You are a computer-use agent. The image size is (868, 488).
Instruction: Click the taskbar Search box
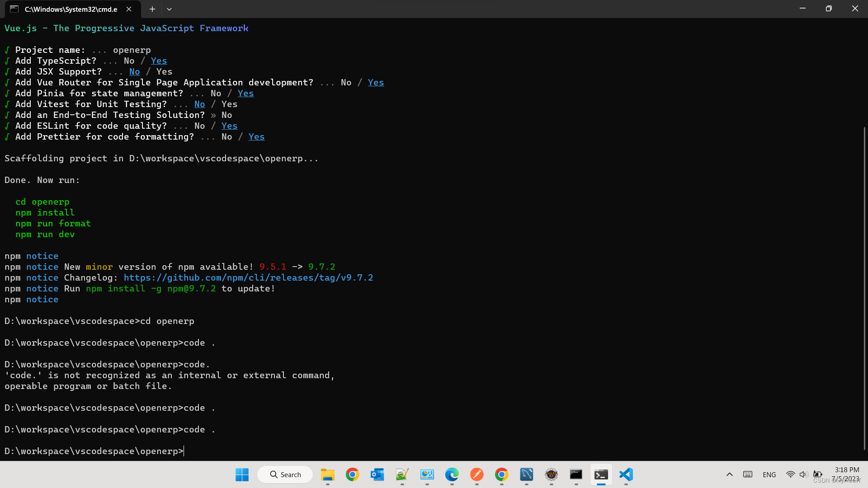pyautogui.click(x=285, y=474)
